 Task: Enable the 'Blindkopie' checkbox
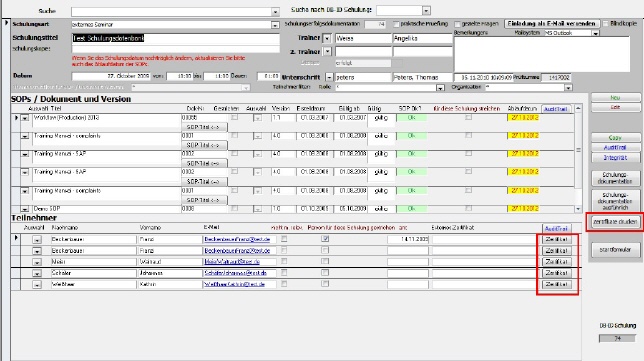pyautogui.click(x=605, y=24)
